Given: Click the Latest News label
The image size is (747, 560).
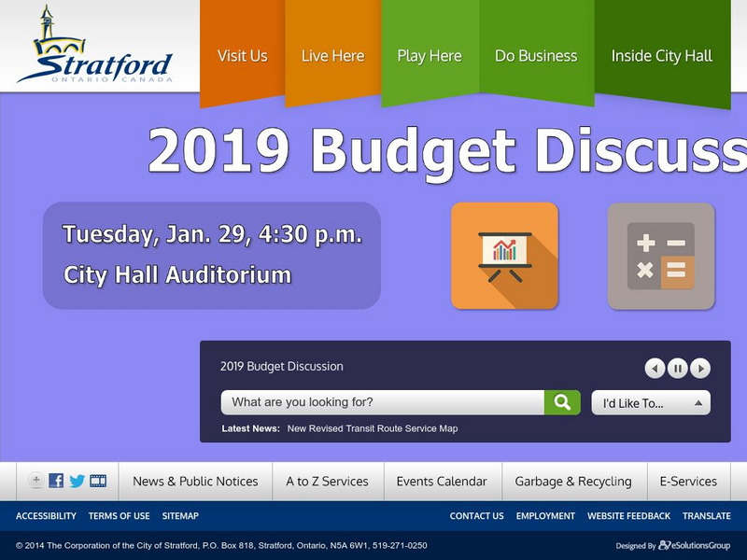Looking at the screenshot, I should coord(250,428).
